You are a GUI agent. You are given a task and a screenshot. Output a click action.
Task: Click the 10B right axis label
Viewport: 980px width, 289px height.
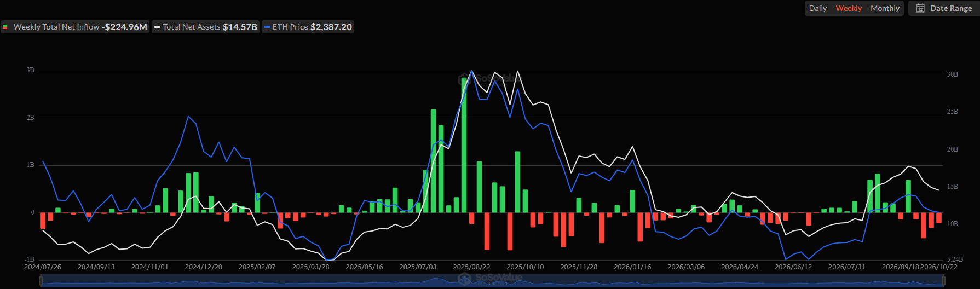click(x=953, y=224)
